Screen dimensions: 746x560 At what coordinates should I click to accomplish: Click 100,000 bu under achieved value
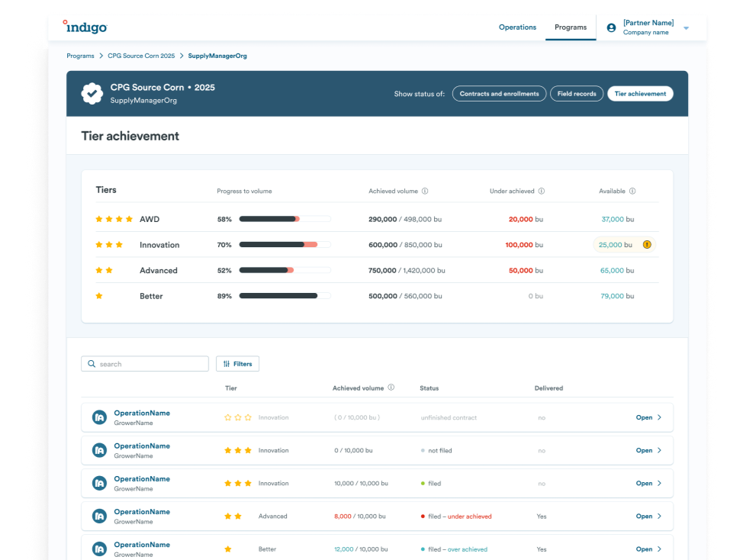click(x=524, y=245)
